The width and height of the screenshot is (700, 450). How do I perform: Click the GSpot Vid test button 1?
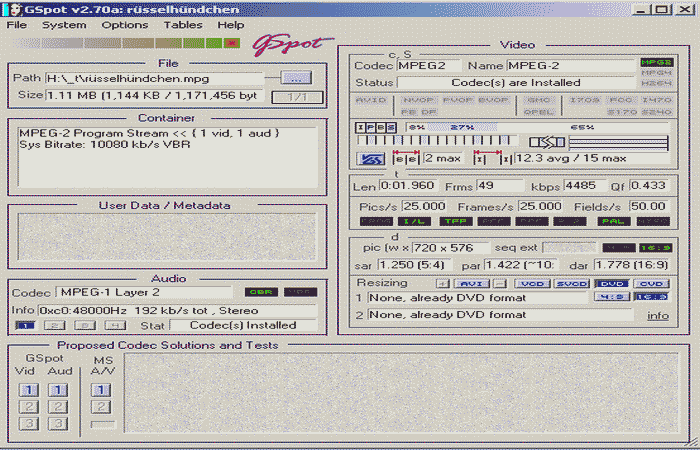point(29,390)
